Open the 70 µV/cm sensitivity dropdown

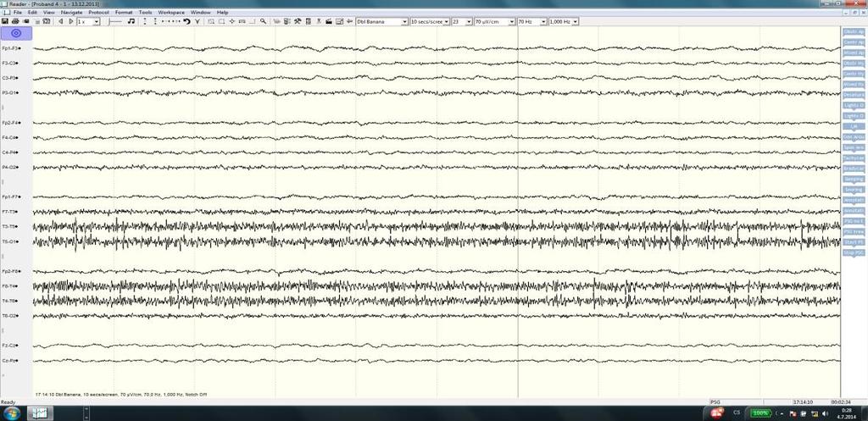[511, 21]
